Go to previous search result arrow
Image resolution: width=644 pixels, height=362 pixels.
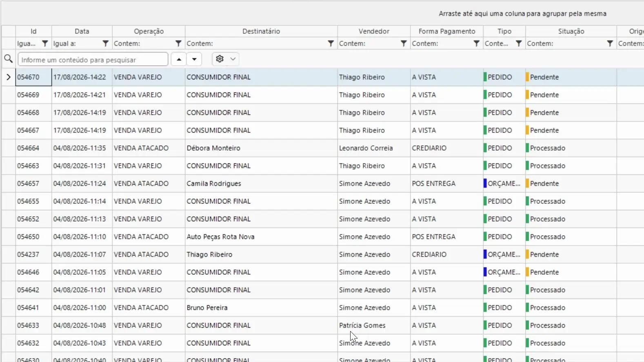[x=179, y=59]
